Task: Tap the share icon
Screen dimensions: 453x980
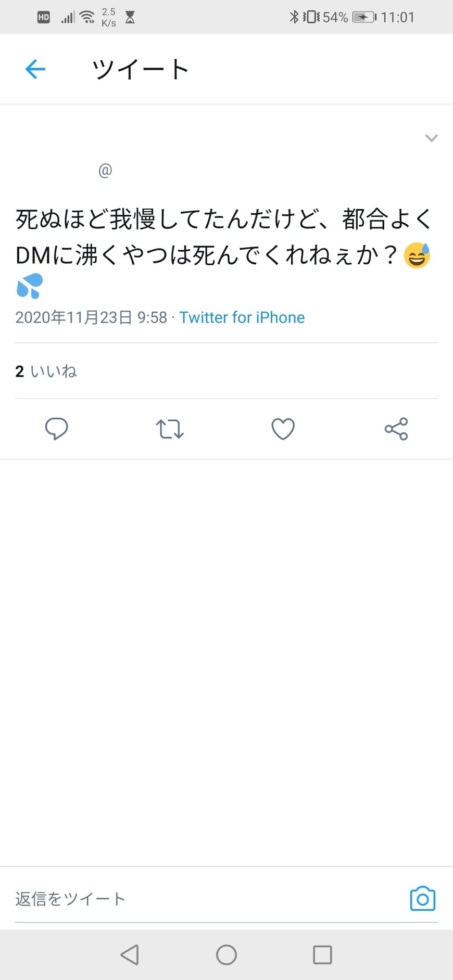Action: click(396, 429)
